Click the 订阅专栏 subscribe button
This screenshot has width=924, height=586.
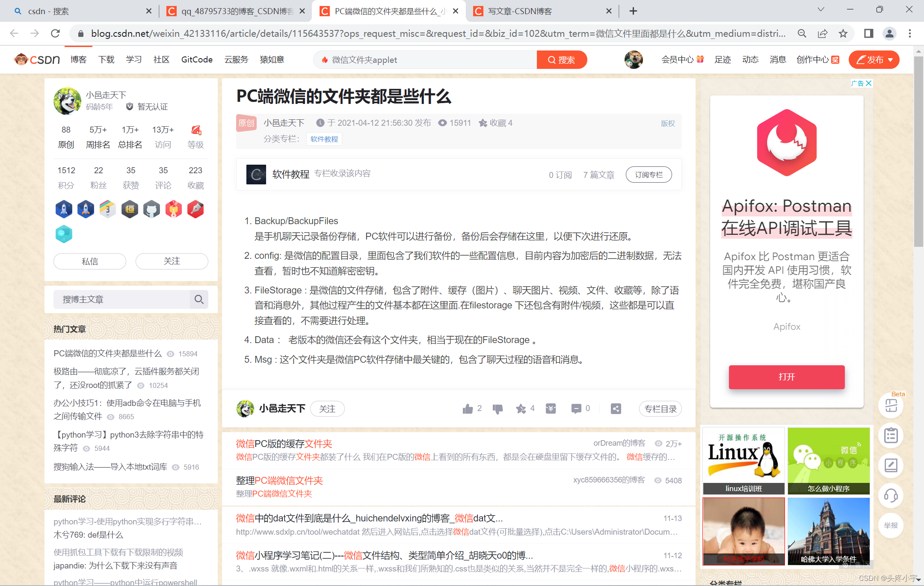tap(649, 175)
